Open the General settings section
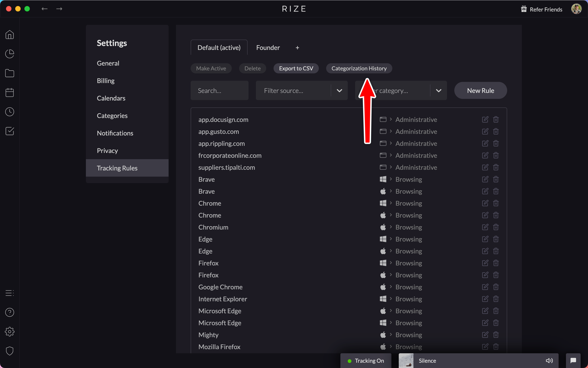 pyautogui.click(x=127, y=63)
